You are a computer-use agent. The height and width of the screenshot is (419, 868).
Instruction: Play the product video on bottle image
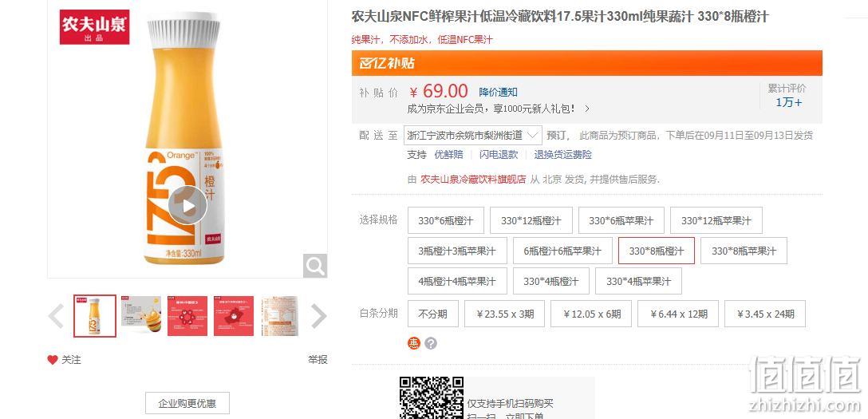(187, 205)
